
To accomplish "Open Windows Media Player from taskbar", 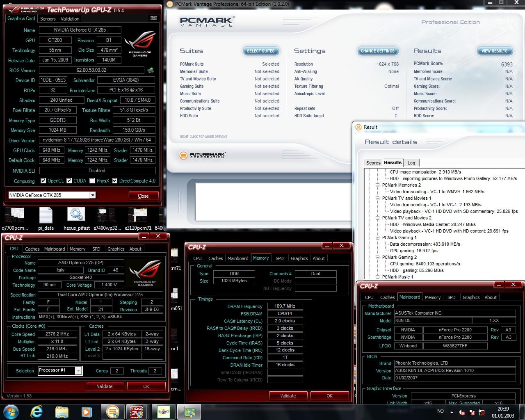I will (x=86, y=412).
